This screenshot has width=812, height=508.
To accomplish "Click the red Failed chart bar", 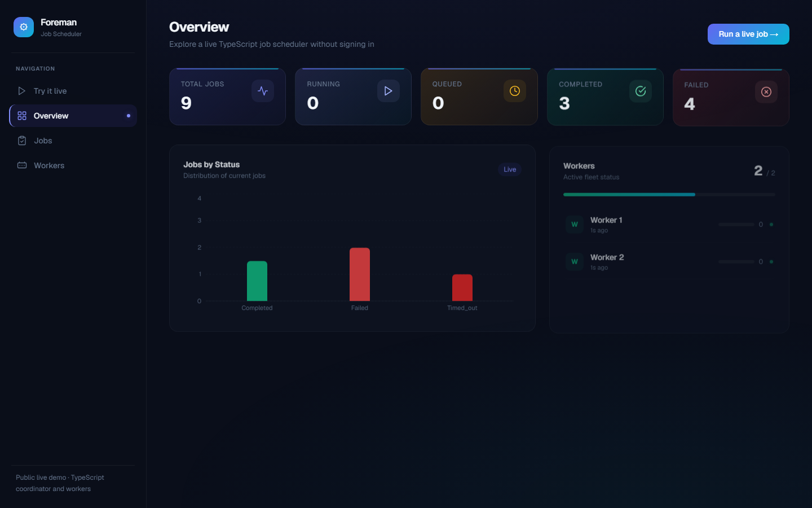I will [x=360, y=274].
